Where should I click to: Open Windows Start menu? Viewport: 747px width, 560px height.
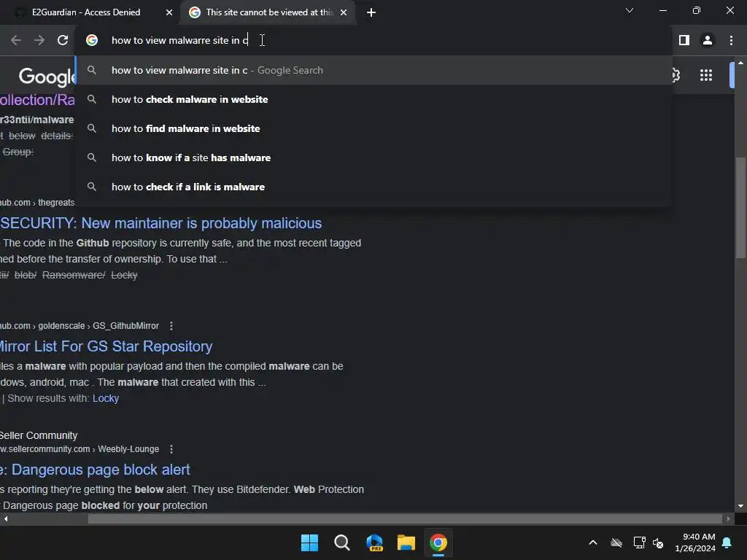coord(309,542)
